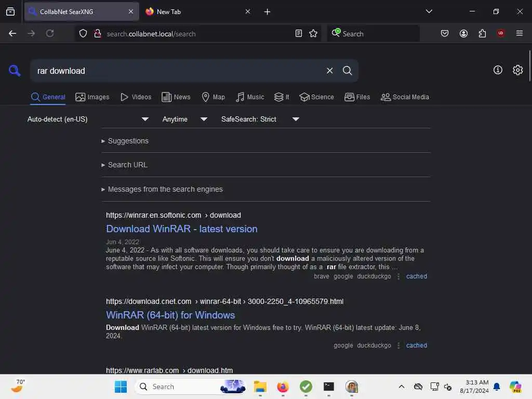Bookmark this page with the star icon
Viewport: 532px width, 399px height.
(x=313, y=33)
